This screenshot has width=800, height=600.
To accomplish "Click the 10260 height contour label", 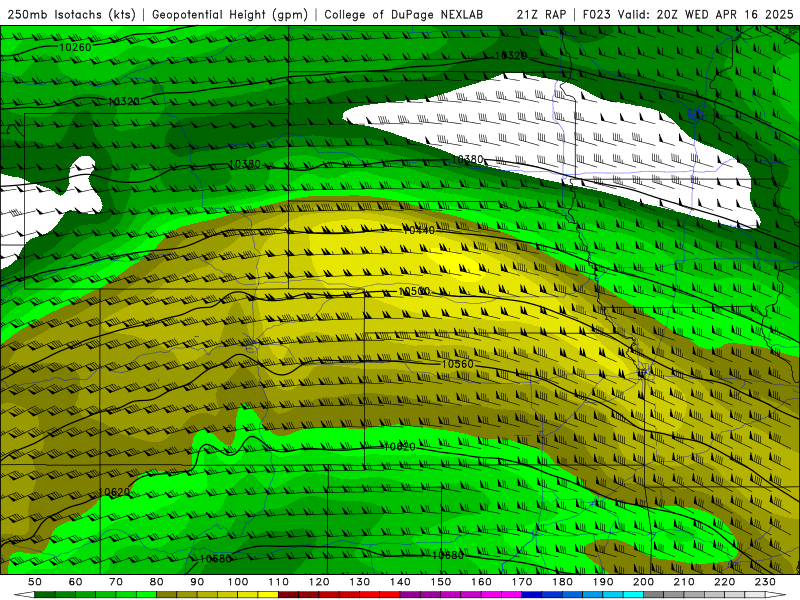I will pyautogui.click(x=76, y=47).
